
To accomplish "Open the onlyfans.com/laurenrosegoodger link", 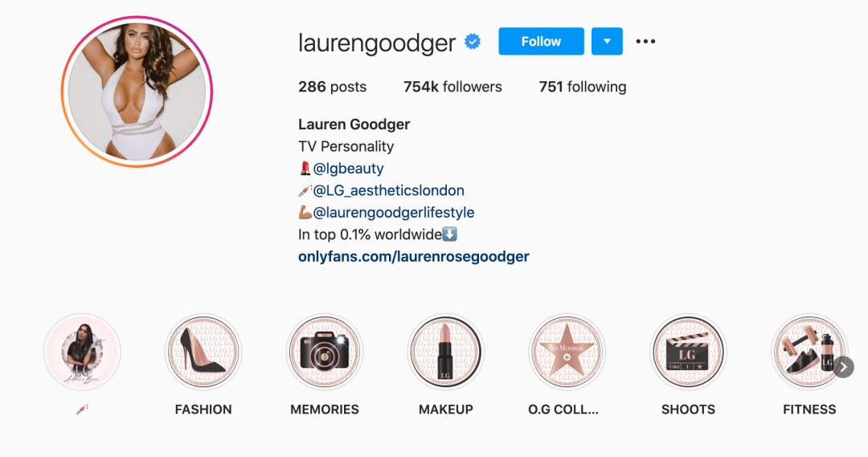I will [x=414, y=257].
